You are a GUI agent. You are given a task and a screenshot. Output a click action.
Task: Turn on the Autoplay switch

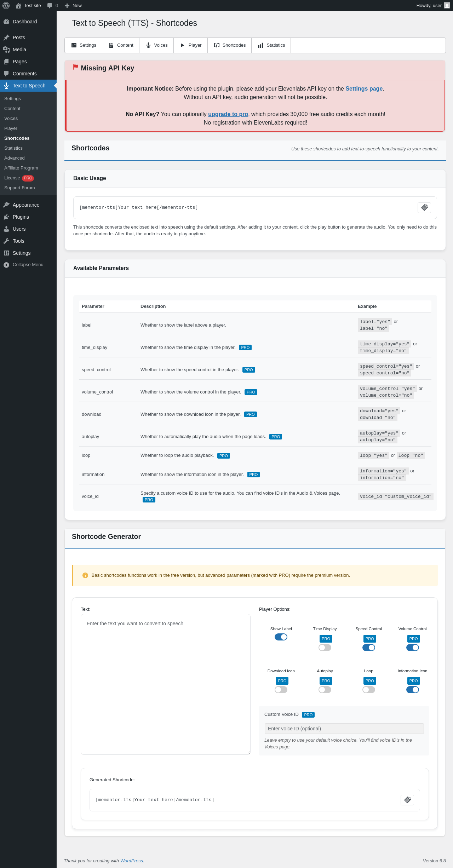coord(325,690)
